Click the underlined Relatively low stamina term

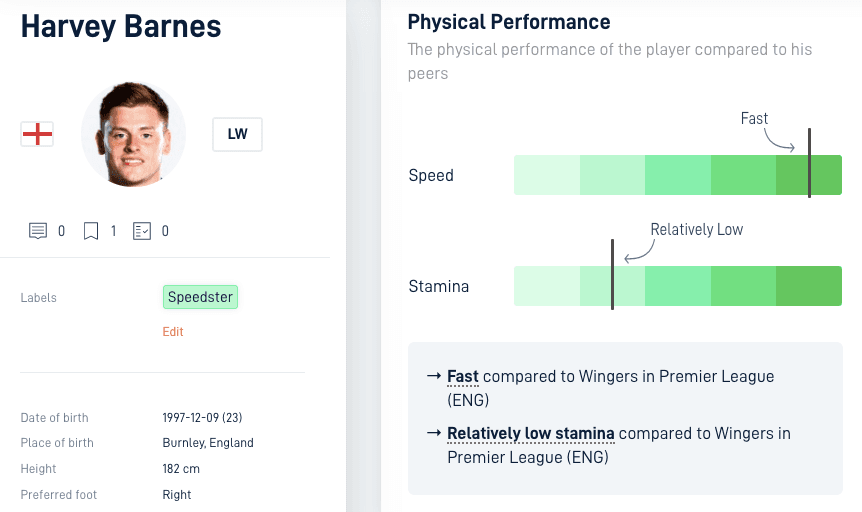click(531, 434)
